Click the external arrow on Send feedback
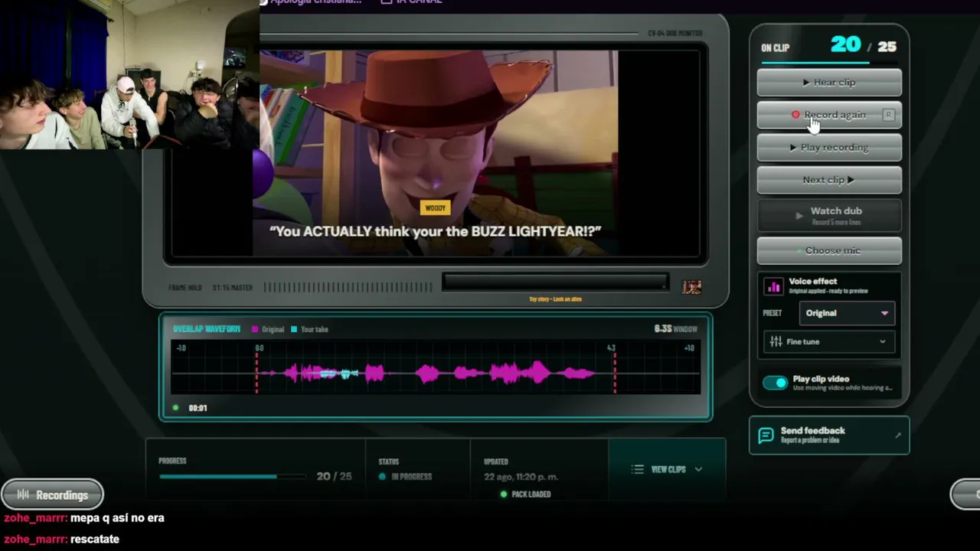 [x=898, y=435]
